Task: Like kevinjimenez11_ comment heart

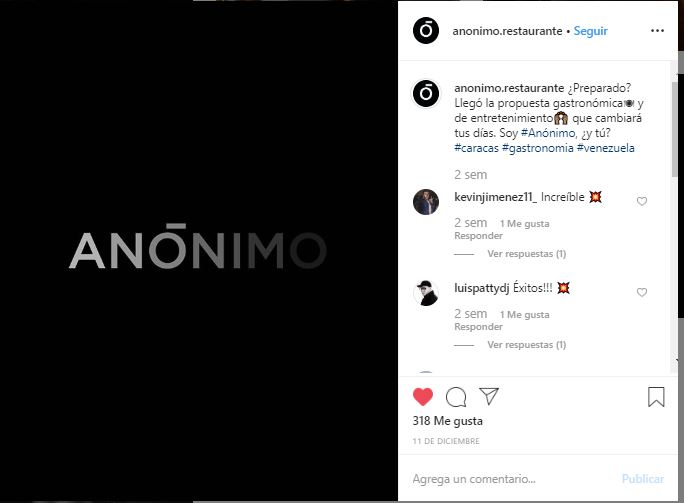Action: 642,201
